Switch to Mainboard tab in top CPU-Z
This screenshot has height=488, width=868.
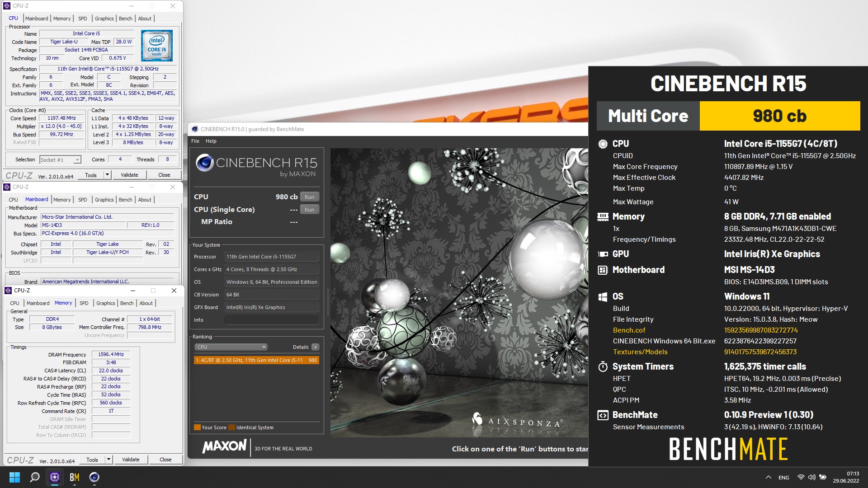[x=37, y=19]
